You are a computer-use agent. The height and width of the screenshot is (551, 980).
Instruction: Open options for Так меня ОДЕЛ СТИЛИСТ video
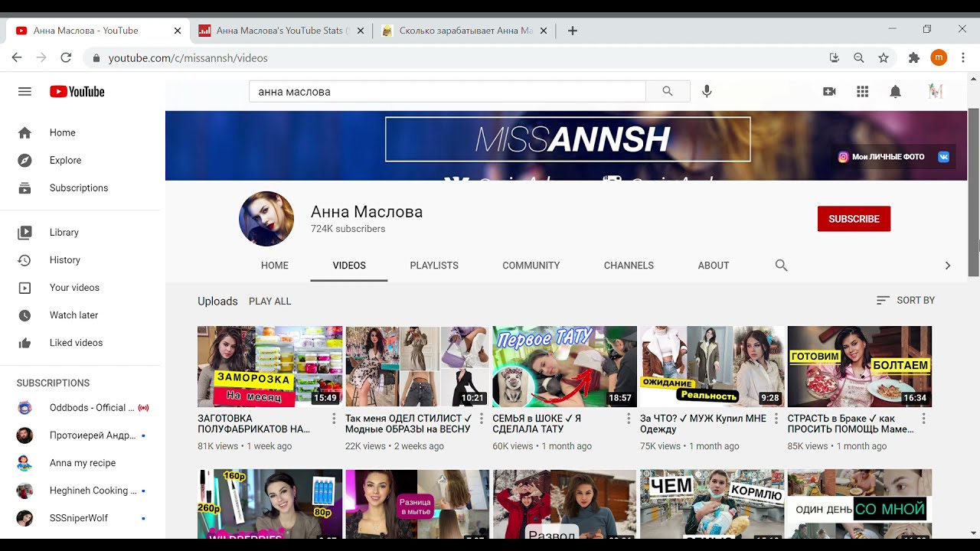click(482, 419)
